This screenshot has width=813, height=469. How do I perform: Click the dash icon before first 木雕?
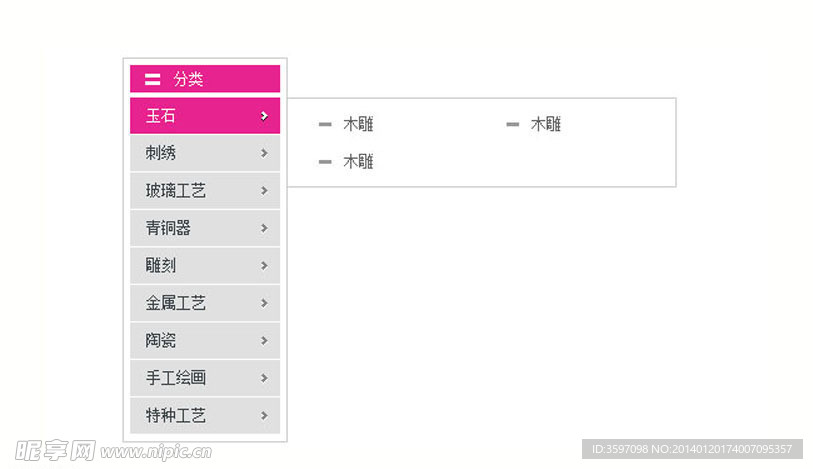325,124
